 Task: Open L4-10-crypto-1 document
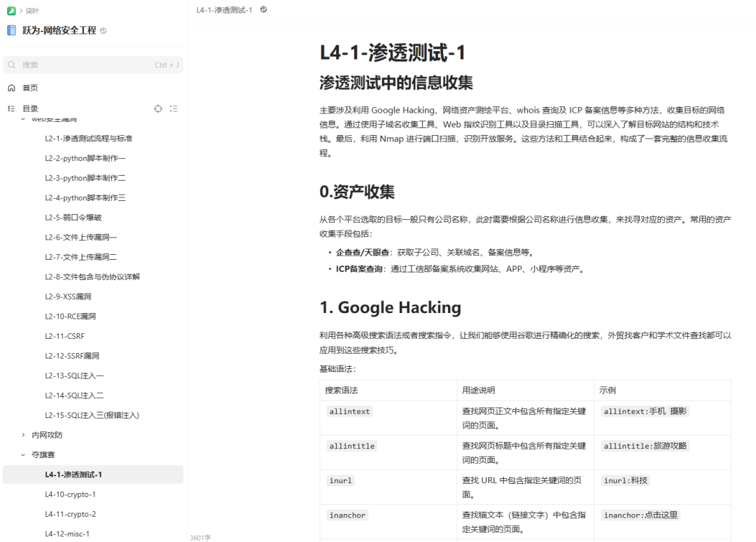[x=71, y=494]
